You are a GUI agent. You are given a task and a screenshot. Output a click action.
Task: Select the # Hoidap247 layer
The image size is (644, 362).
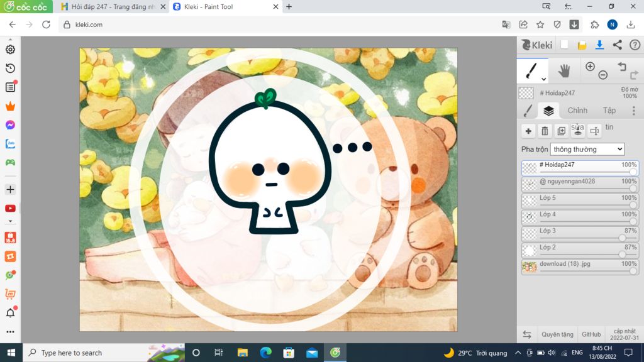click(580, 168)
